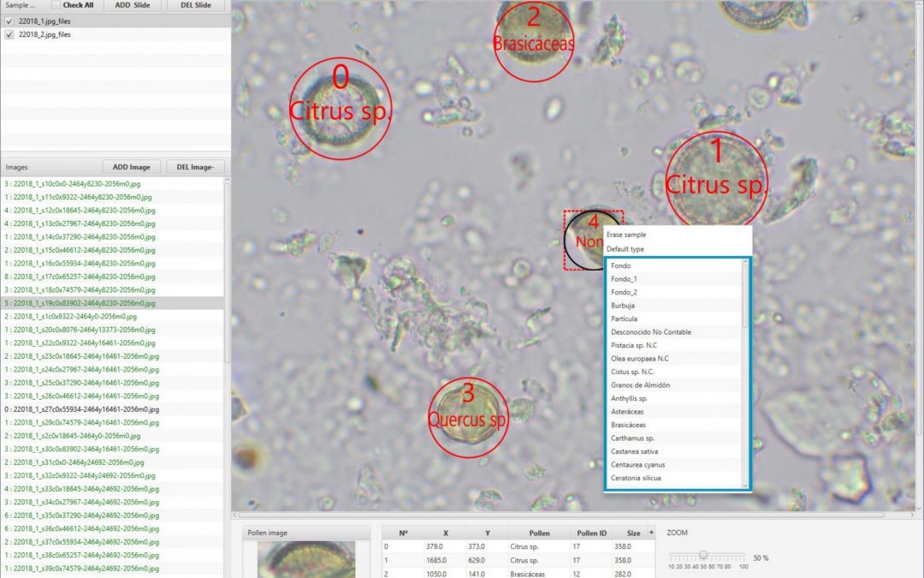
Task: Click the pollen image thumbnail preview
Action: tap(306, 559)
